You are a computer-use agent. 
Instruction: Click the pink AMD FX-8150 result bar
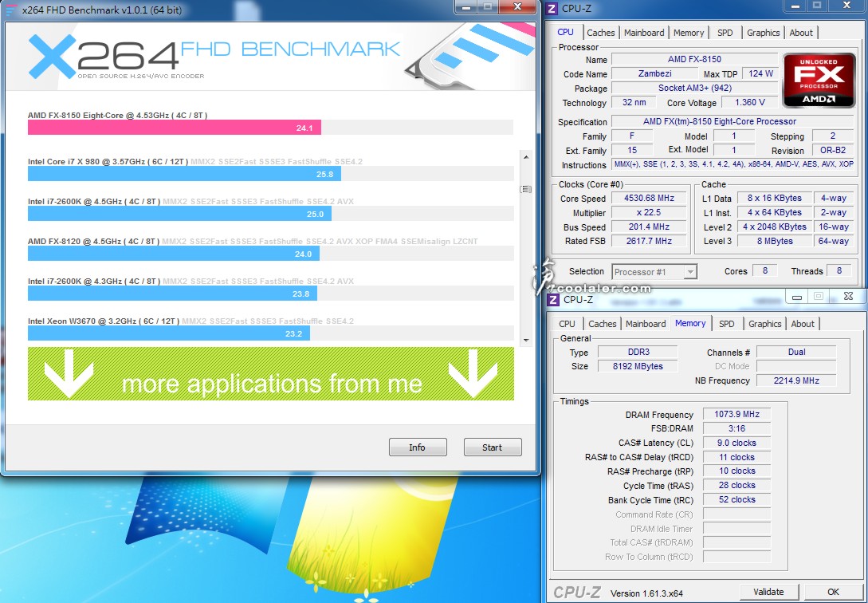tap(175, 128)
